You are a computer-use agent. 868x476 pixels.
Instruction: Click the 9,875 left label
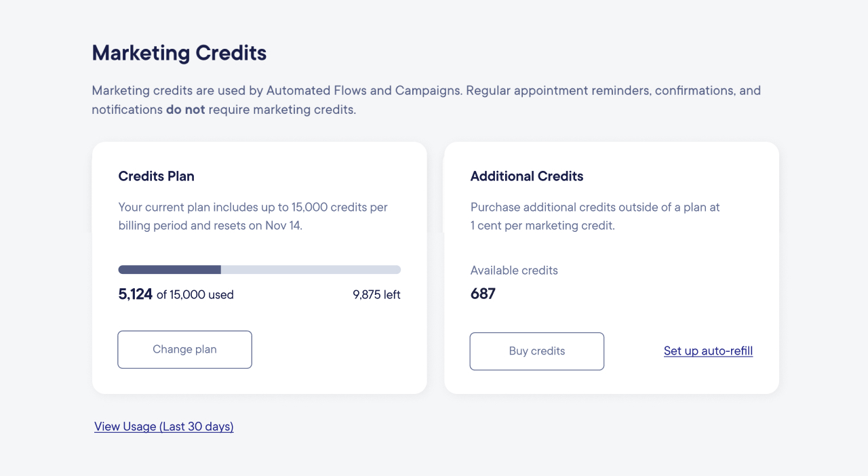(376, 294)
